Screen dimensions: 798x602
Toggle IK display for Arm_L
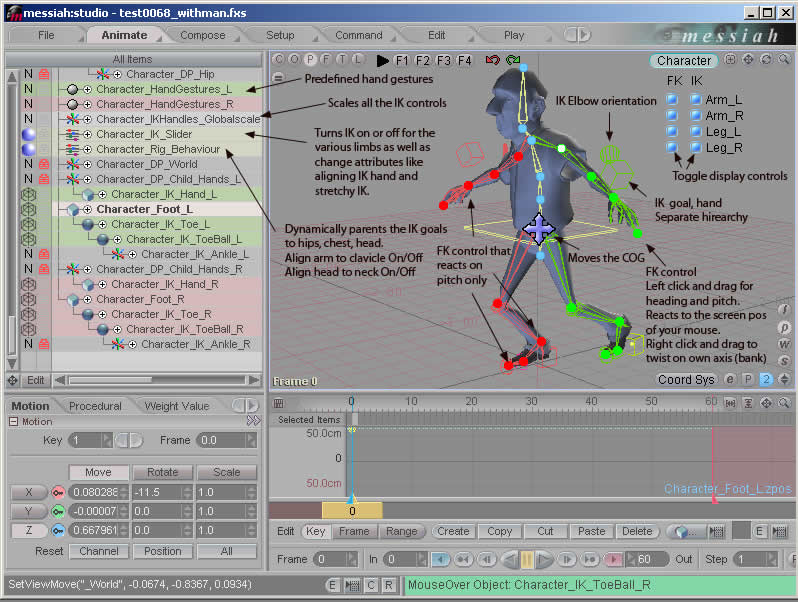coord(696,99)
